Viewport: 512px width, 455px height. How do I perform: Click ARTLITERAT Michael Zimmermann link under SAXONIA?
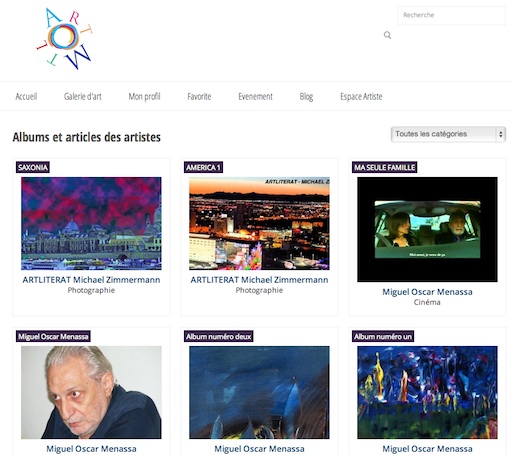coord(91,280)
